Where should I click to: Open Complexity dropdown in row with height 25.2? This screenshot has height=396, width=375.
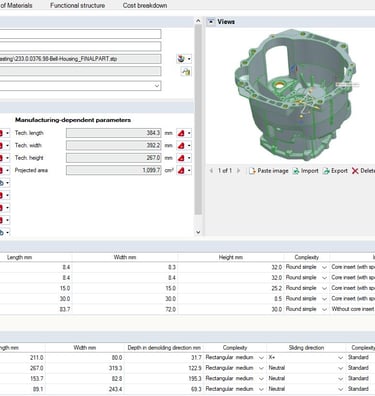click(x=324, y=288)
